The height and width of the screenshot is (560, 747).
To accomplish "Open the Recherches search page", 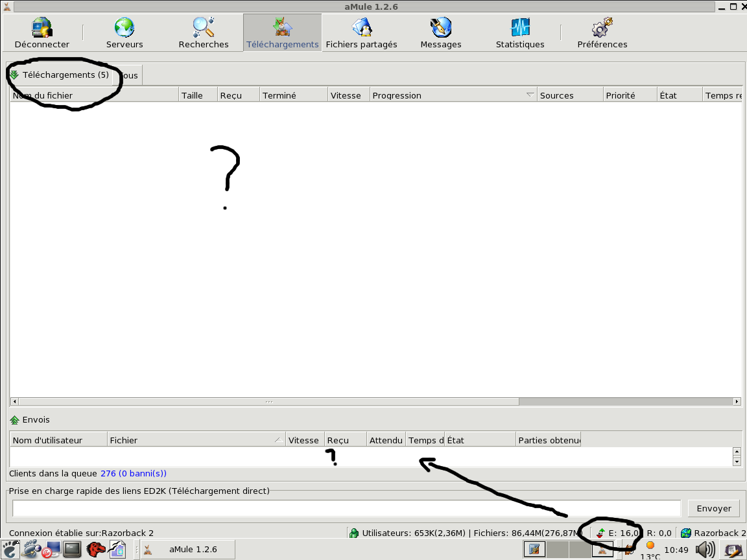I will click(x=204, y=33).
